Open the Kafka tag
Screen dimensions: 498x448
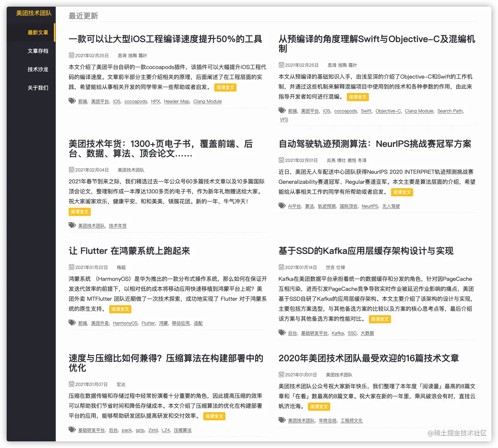(338, 333)
